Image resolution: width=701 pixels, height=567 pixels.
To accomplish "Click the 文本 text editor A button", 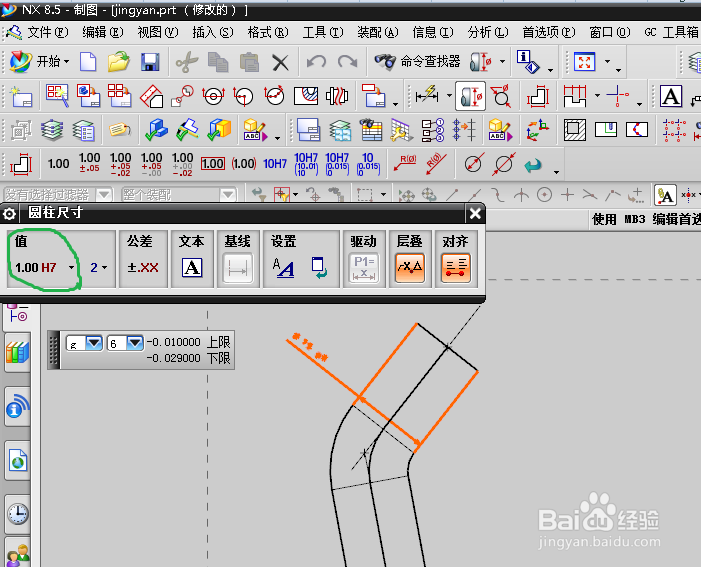I will click(192, 267).
